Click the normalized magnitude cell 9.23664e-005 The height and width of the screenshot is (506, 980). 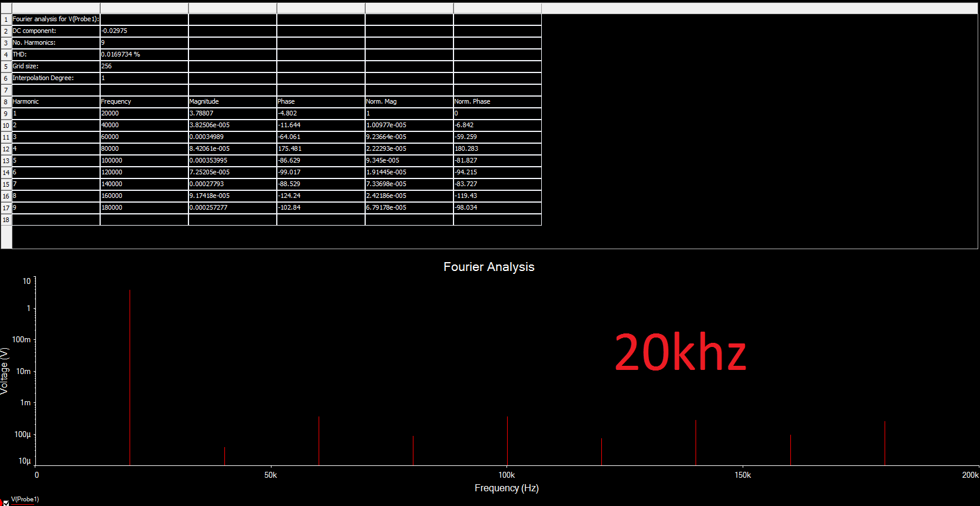[409, 137]
